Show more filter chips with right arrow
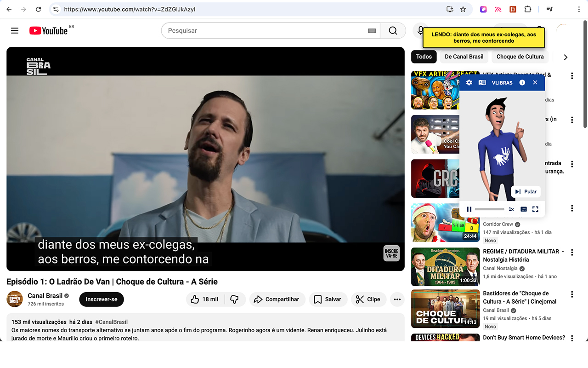 [x=565, y=57]
